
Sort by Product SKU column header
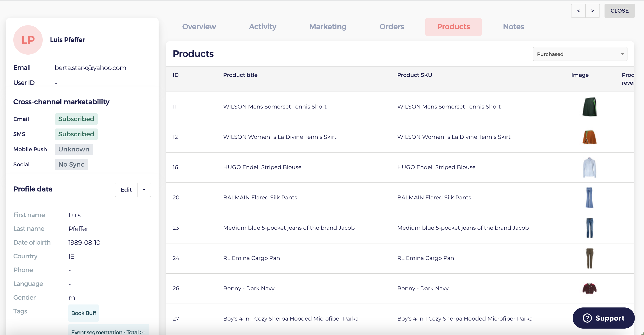tap(414, 75)
